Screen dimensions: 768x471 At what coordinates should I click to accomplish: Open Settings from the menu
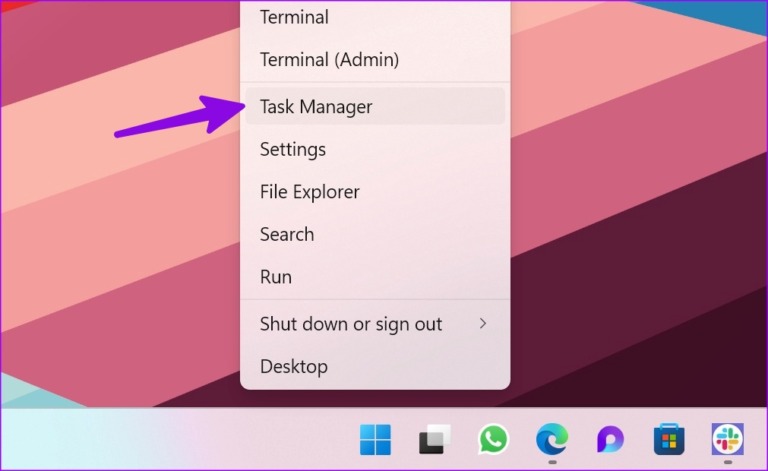[375, 149]
